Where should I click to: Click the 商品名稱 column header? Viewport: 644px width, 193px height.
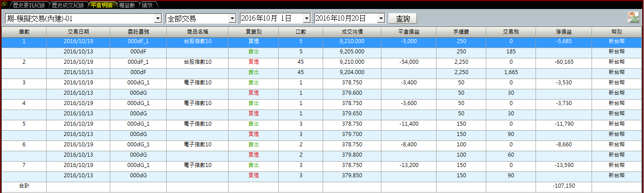pos(197,32)
